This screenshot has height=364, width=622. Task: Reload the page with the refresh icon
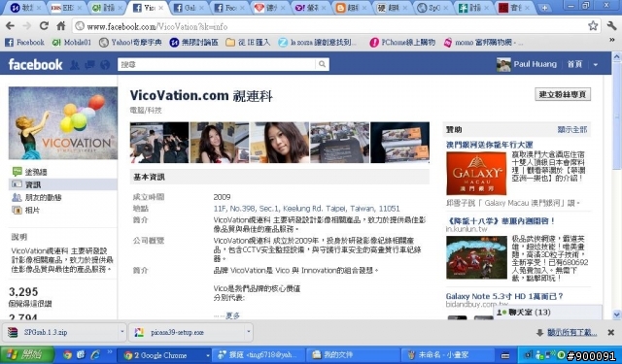44,26
